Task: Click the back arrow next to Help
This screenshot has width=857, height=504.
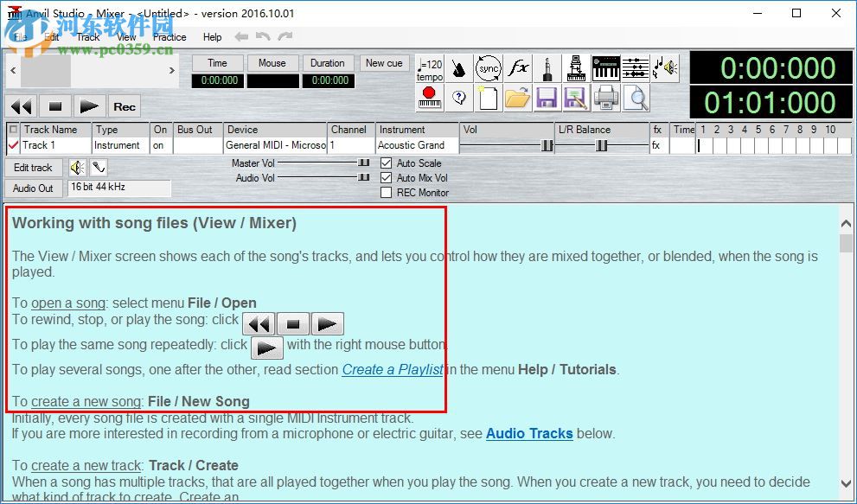Action: 241,36
